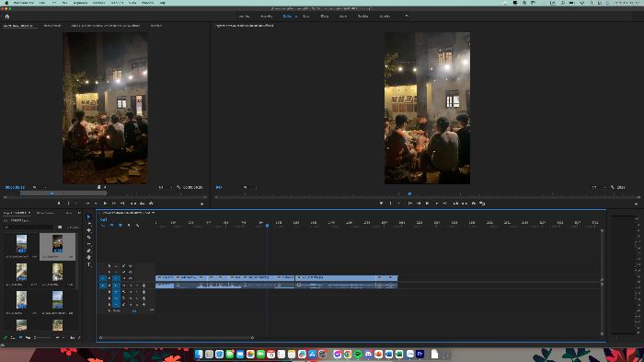Viewport: 644px width, 362px height.
Task: Open Timeline Display Settings wrench
Action: 137,225
